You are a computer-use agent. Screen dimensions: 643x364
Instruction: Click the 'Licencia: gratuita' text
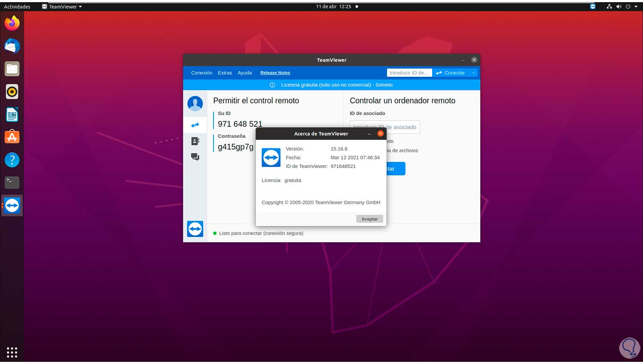coord(282,180)
